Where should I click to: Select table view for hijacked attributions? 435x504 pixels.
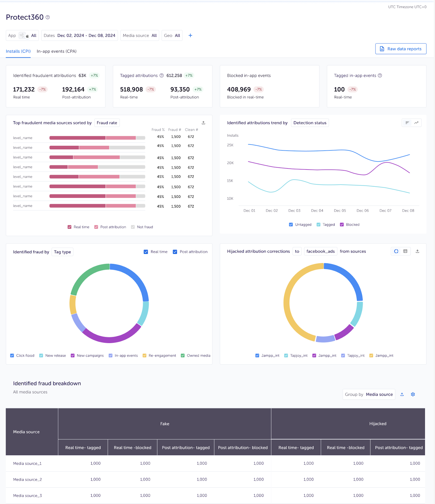click(x=405, y=251)
